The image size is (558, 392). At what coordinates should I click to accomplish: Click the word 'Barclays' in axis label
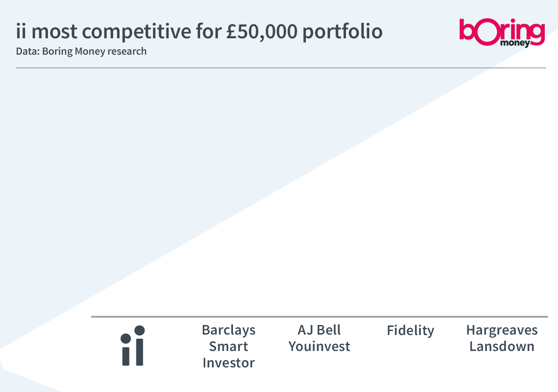tap(228, 330)
